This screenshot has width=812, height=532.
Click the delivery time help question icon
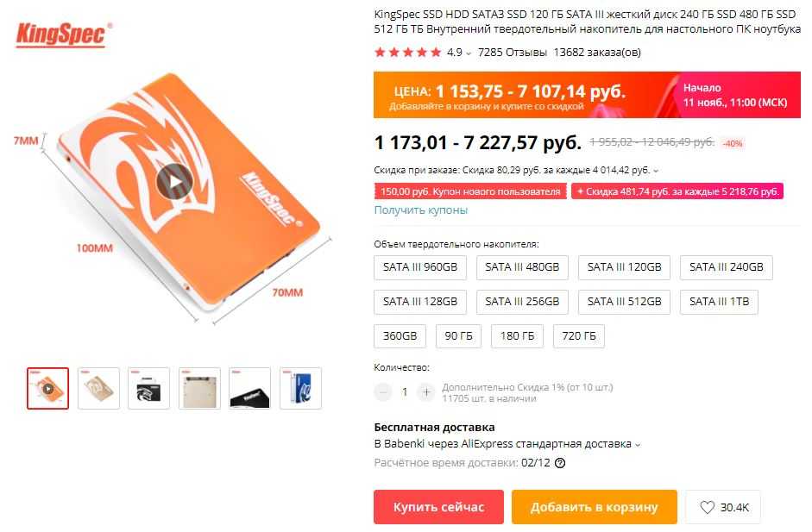560,463
